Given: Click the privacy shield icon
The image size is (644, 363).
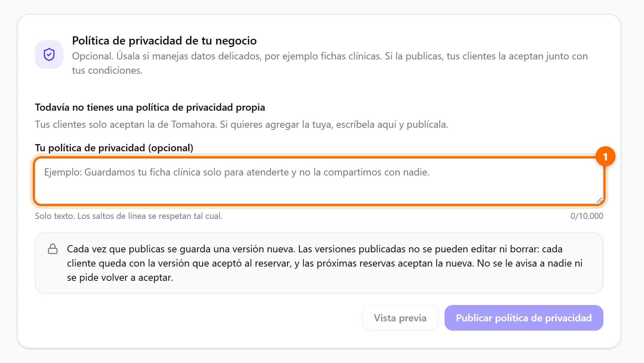Looking at the screenshot, I should (x=49, y=54).
